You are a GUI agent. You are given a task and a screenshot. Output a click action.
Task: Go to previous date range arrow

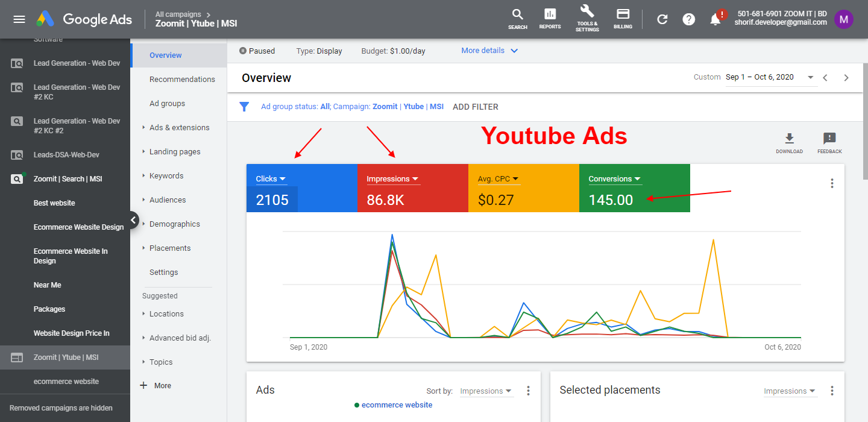[x=825, y=78]
